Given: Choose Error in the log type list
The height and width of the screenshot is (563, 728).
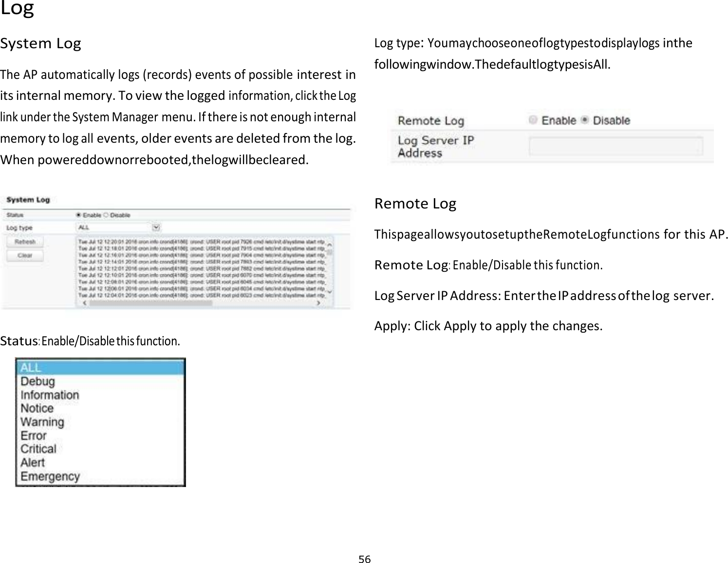Looking at the screenshot, I should tap(100, 435).
